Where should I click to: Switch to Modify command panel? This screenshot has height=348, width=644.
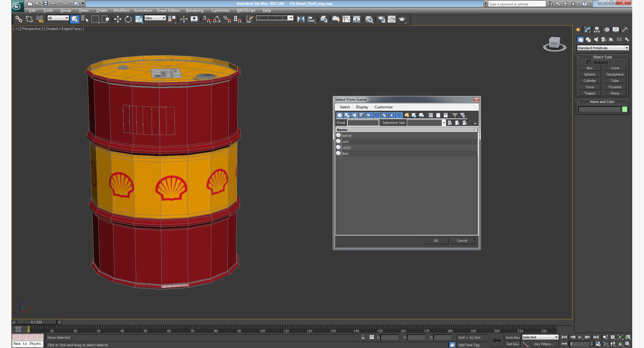(x=587, y=30)
